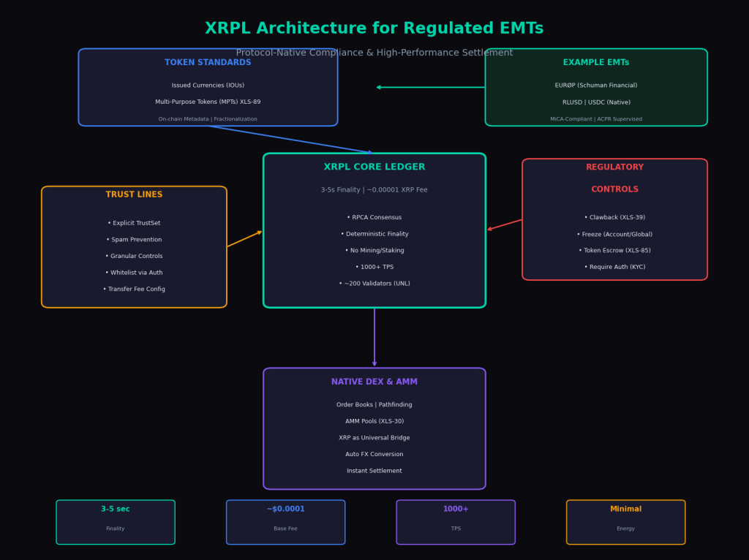Click the XRPL Architecture for Regulated EMTs title

click(x=374, y=29)
